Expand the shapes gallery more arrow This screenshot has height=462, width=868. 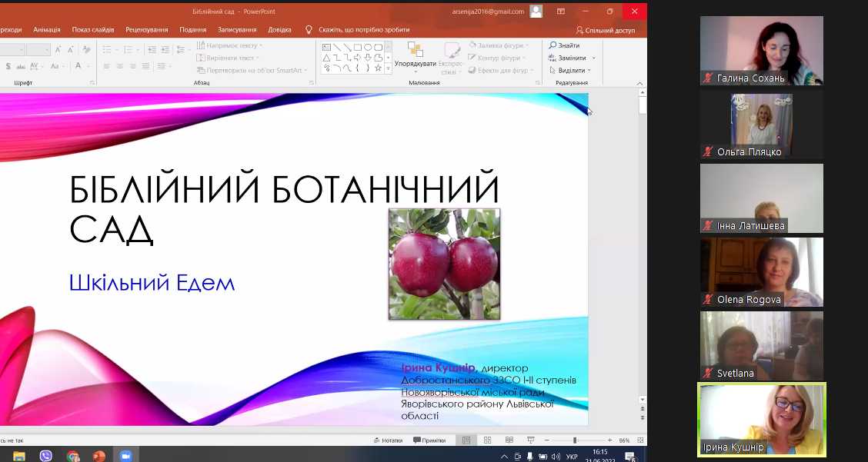[387, 69]
